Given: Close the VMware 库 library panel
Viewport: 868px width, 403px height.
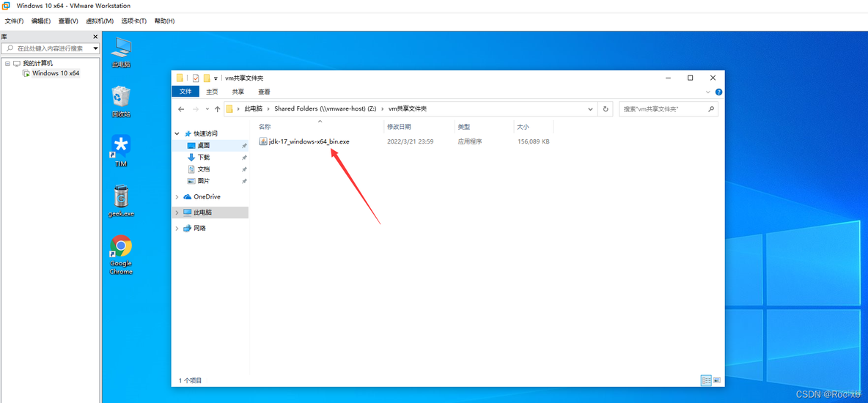Looking at the screenshot, I should (95, 37).
